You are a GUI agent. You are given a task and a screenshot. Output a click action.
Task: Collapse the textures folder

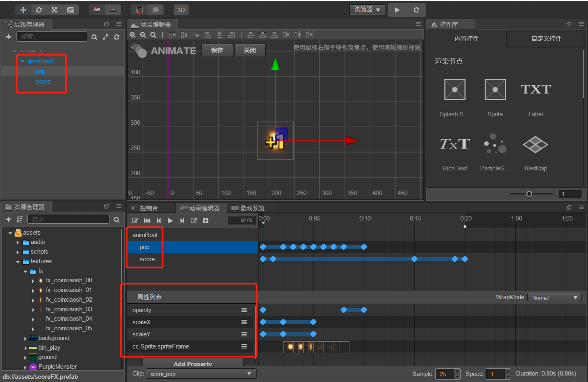click(x=18, y=262)
